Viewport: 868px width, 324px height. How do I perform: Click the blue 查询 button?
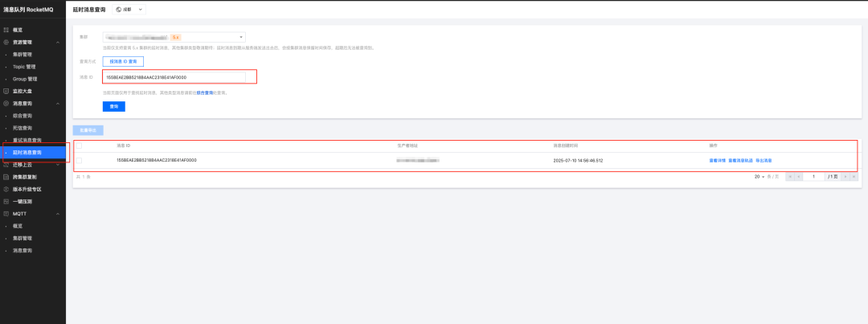pyautogui.click(x=114, y=106)
